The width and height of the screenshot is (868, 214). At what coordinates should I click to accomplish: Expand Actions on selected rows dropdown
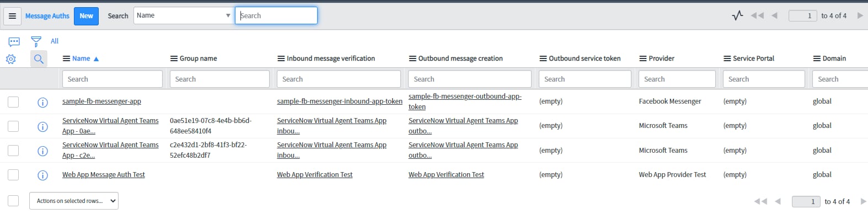[74, 201]
